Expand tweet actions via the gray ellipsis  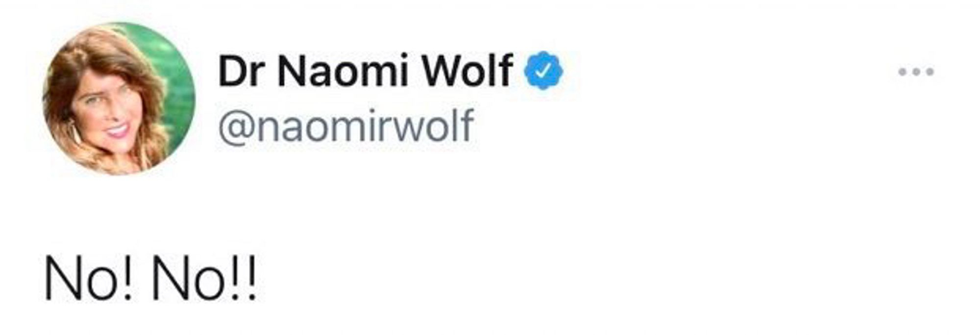click(916, 72)
